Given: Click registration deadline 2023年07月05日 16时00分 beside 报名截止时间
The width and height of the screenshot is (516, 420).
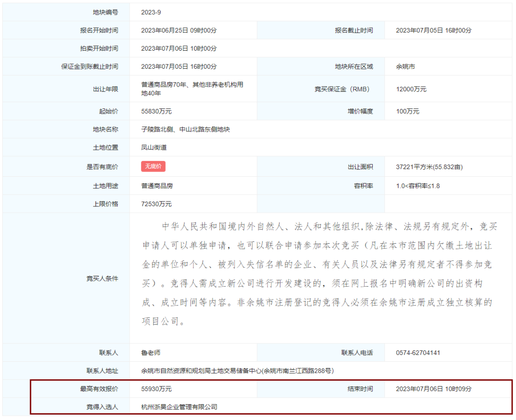Looking at the screenshot, I should [434, 30].
